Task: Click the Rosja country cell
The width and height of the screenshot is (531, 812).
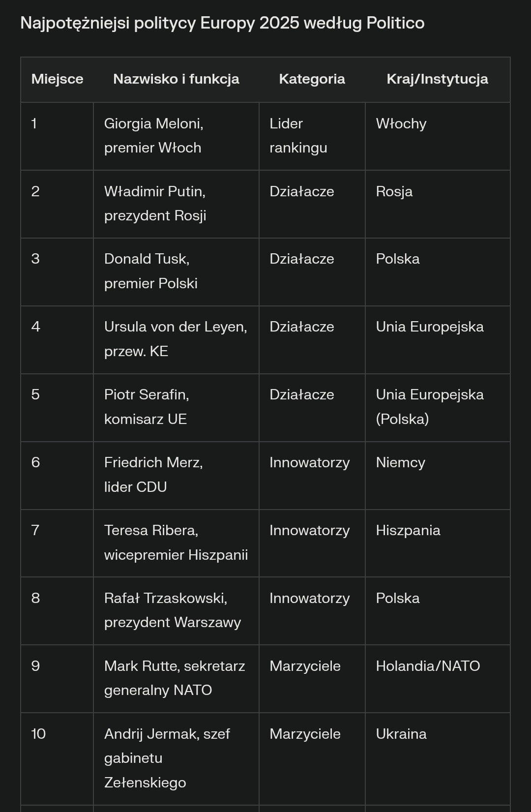Action: coord(394,192)
